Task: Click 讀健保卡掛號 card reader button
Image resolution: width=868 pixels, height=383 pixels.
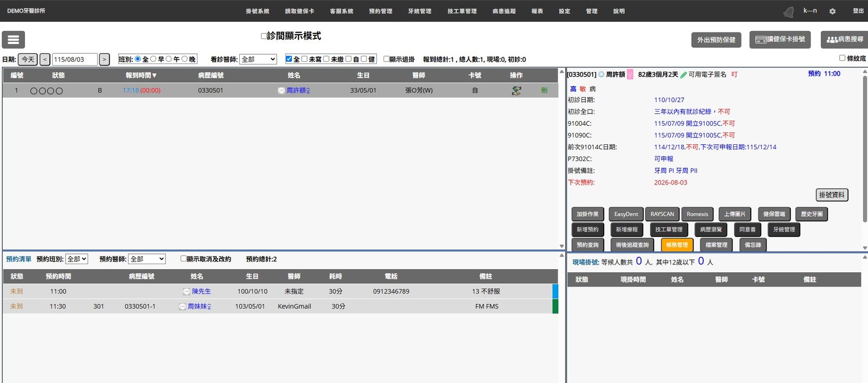Action: [x=780, y=40]
